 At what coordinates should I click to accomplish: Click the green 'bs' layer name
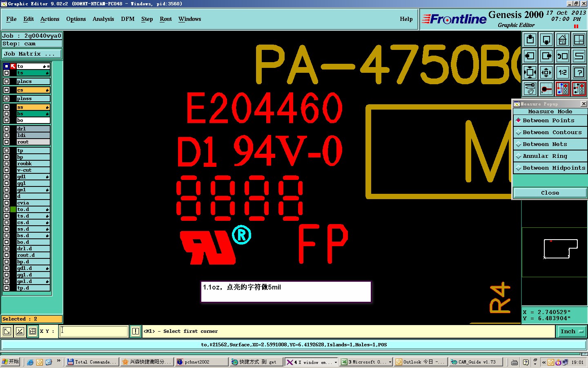[x=33, y=114]
